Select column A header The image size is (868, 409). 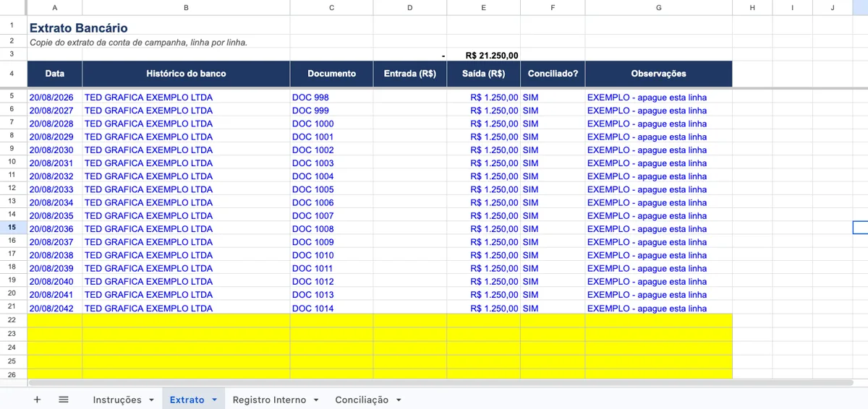click(x=55, y=7)
